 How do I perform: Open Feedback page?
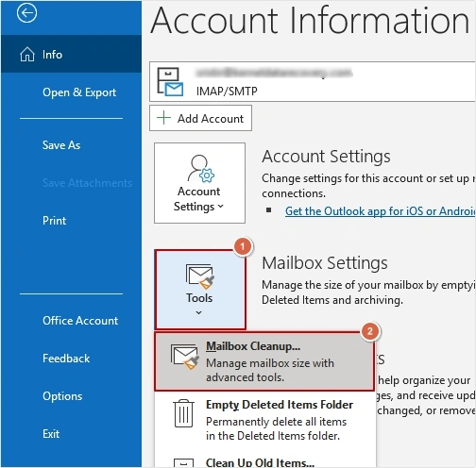click(x=71, y=359)
